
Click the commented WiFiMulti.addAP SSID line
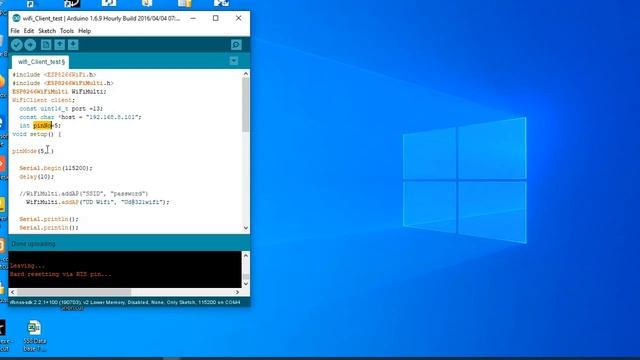(84, 193)
